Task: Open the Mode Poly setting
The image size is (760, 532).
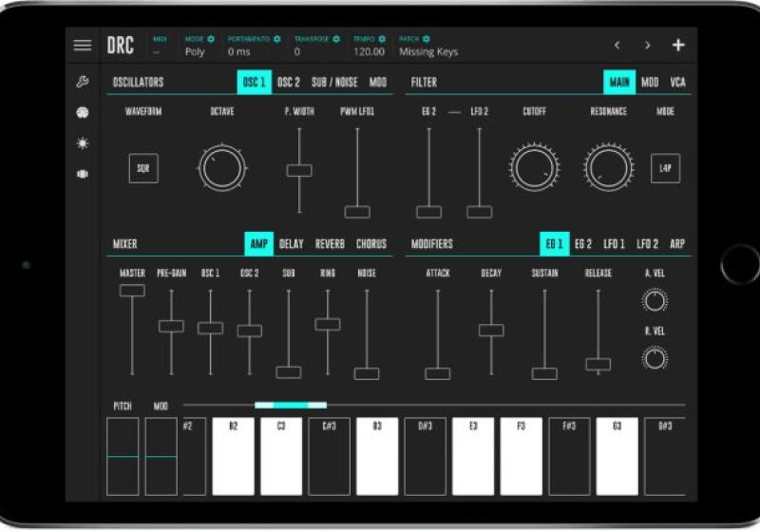Action: pos(195,52)
